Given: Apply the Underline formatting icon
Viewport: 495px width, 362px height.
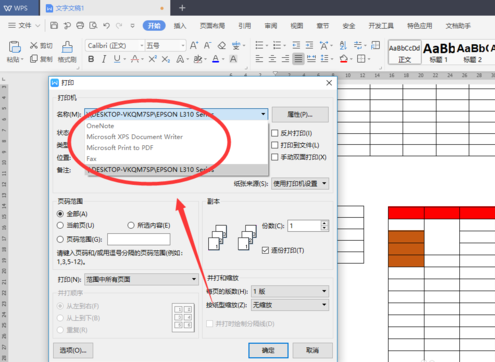Looking at the screenshot, I should [x=117, y=59].
